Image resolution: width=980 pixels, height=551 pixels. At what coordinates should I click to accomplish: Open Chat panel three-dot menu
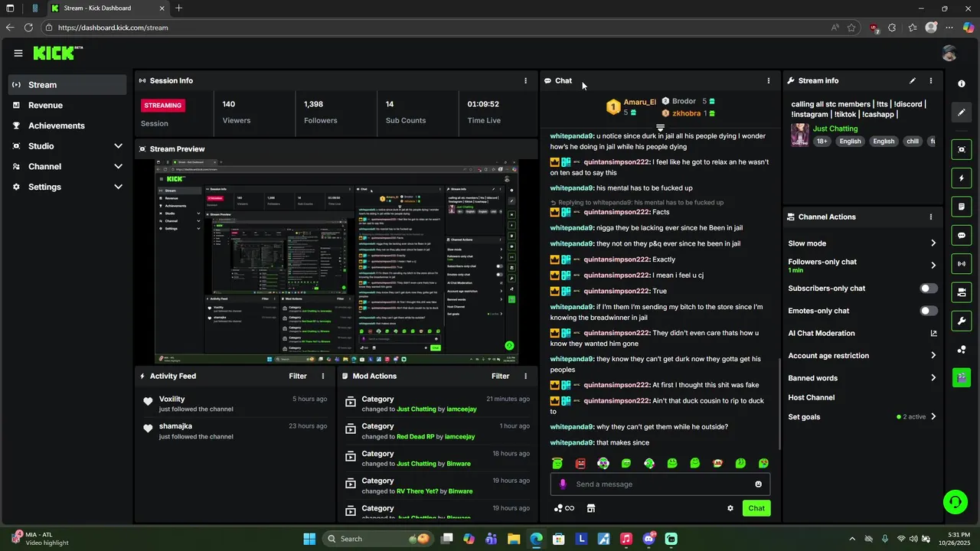(x=769, y=80)
